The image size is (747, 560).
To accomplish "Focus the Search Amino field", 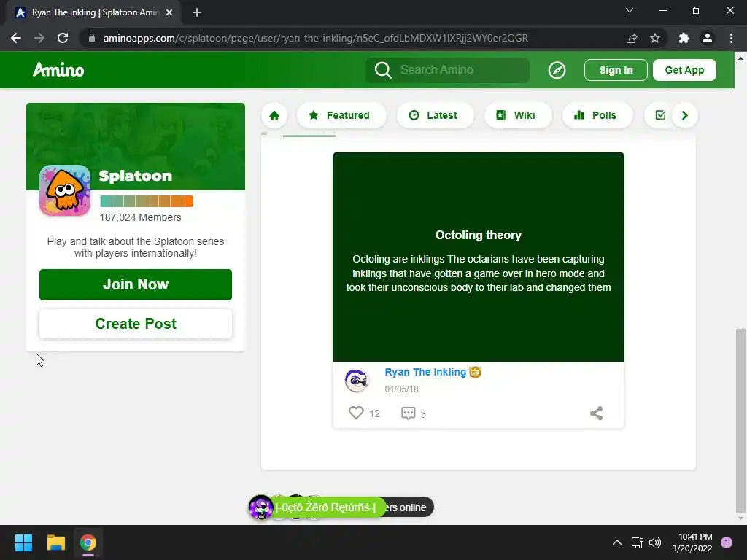I will (447, 70).
